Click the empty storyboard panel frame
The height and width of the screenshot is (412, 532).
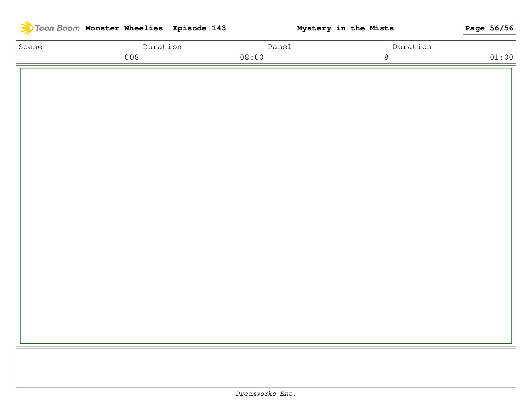(266, 206)
